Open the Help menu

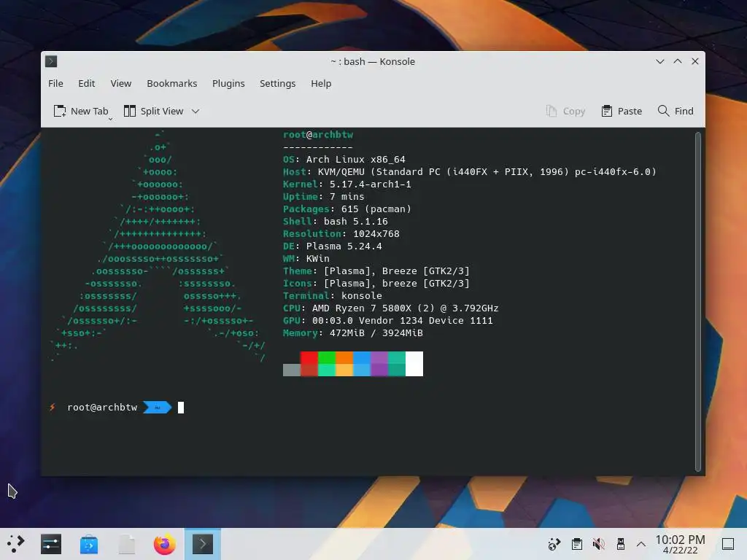[321, 83]
